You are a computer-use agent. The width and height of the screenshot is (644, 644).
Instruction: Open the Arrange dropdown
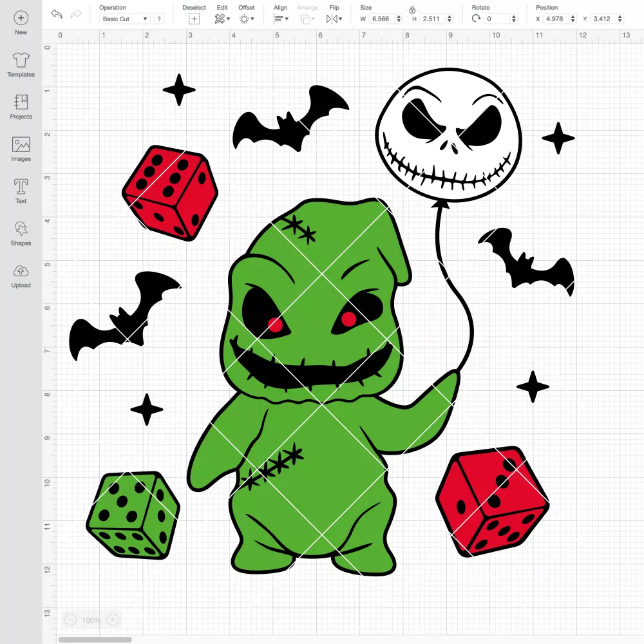coord(307,19)
